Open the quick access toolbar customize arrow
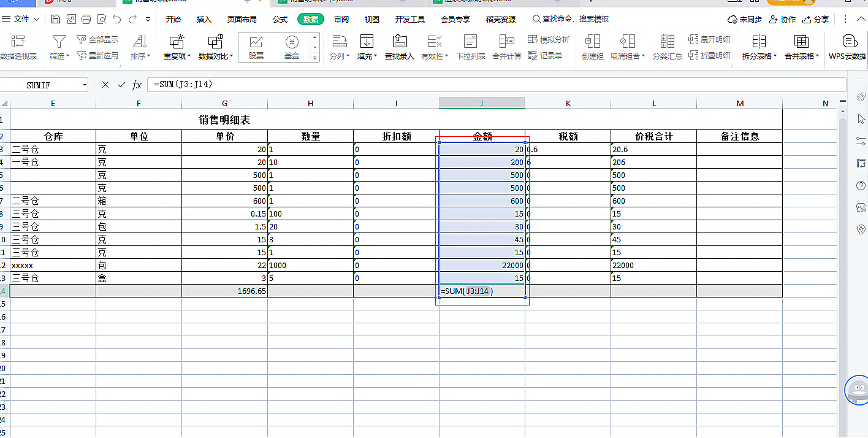The width and height of the screenshot is (868, 438). coord(148,20)
